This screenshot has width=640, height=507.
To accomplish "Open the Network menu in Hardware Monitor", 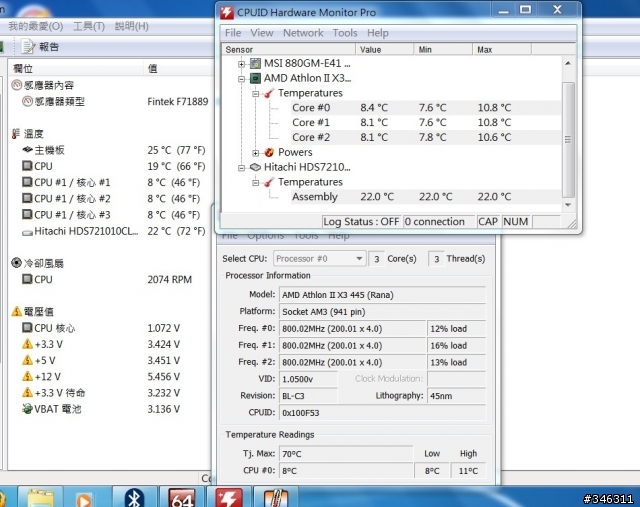I will [x=303, y=33].
